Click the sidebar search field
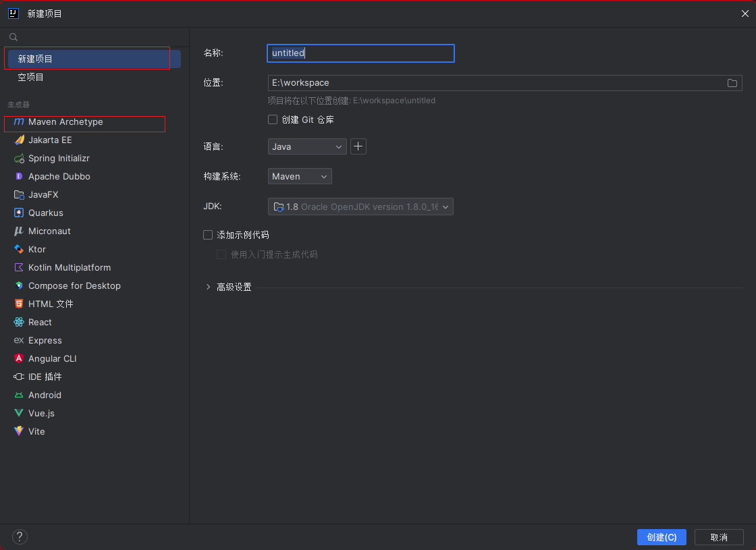756x550 pixels. point(94,37)
